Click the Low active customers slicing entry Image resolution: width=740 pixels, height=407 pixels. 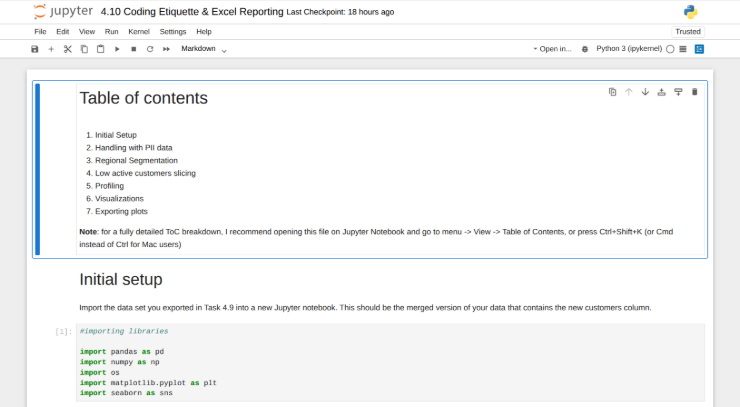click(x=145, y=173)
